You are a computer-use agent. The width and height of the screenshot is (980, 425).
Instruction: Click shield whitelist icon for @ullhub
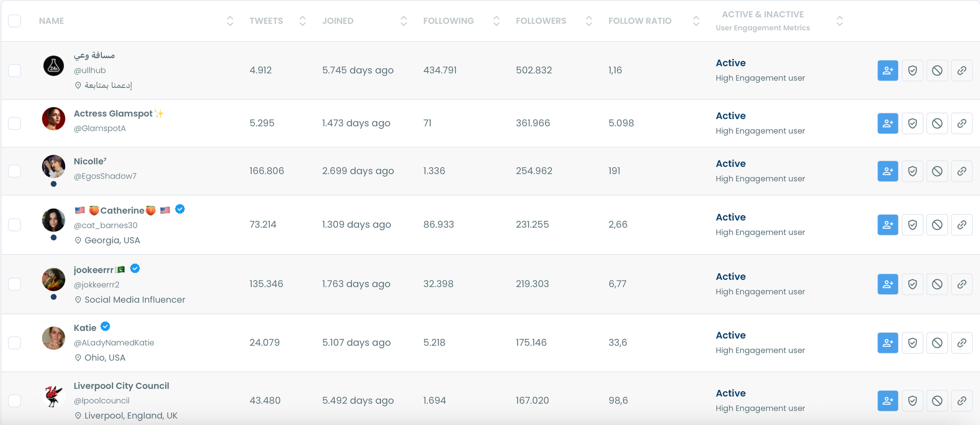tap(912, 71)
